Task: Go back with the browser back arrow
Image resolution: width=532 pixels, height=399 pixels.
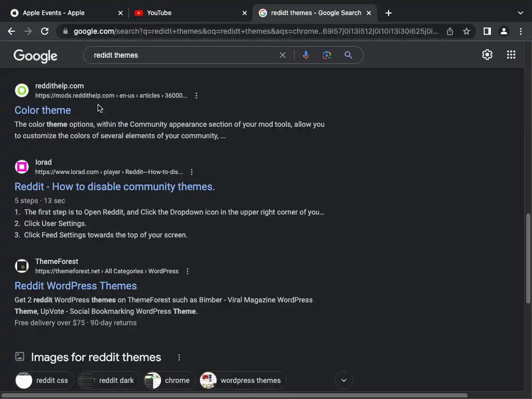Action: tap(11, 31)
